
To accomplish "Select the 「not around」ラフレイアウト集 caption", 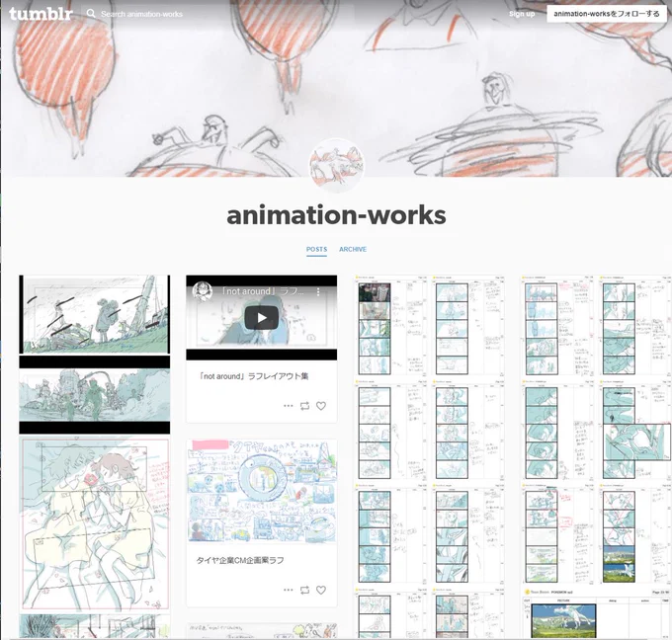I will [x=252, y=376].
